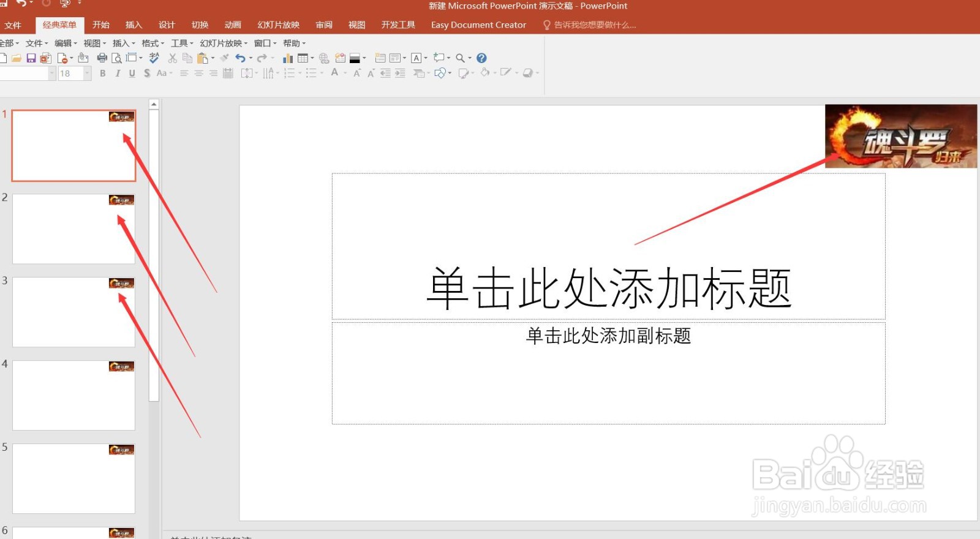This screenshot has height=539, width=980.
Task: Click the 告诉我您想要做什么 search box
Action: [x=590, y=25]
